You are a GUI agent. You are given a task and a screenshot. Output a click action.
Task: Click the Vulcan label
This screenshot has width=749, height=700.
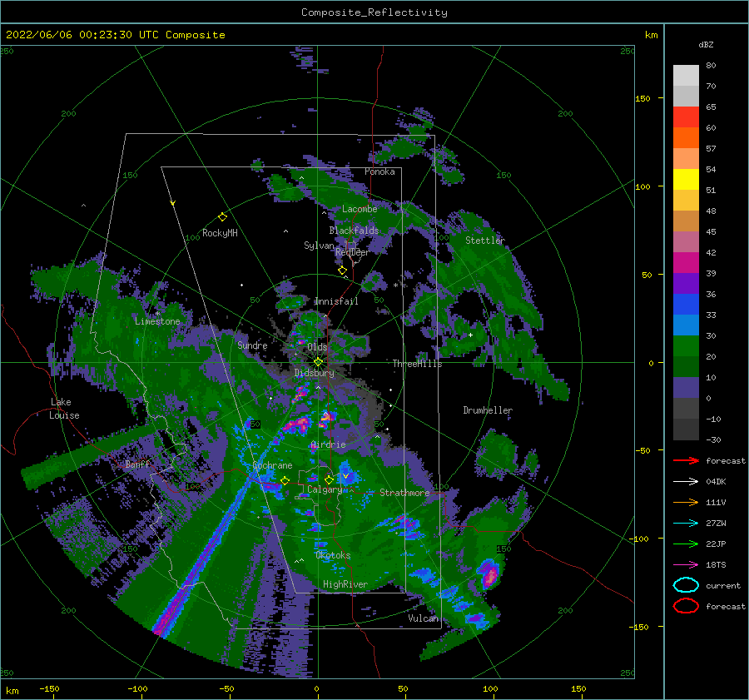424,618
